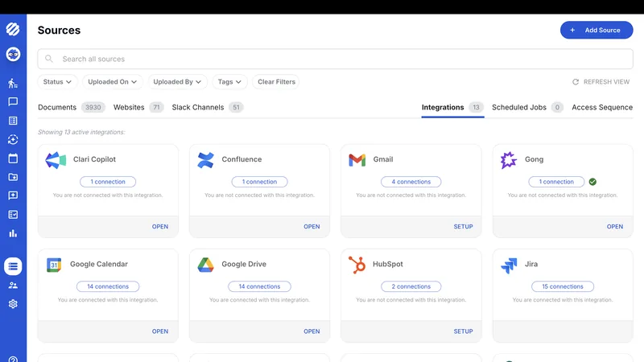This screenshot has height=362, width=644.
Task: Click the magnifier icon in search bar
Action: (x=49, y=59)
